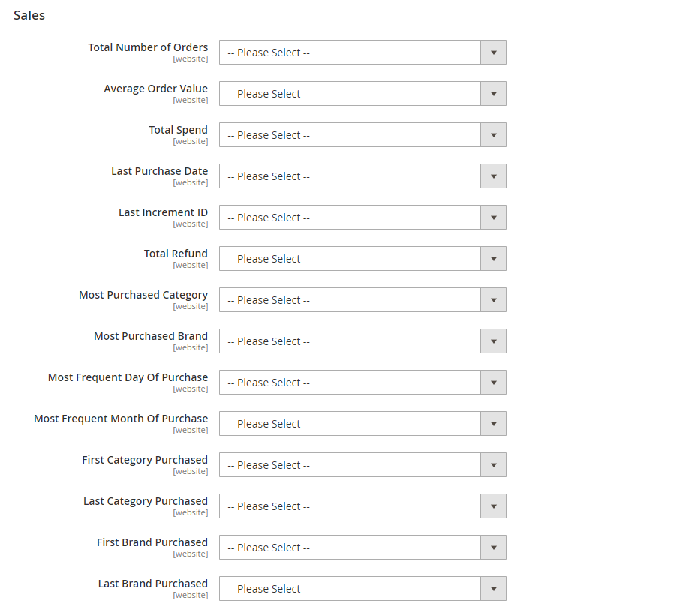Click the Average Order Value dropdown arrow
Viewport: 698px width, 616px height.
click(493, 94)
